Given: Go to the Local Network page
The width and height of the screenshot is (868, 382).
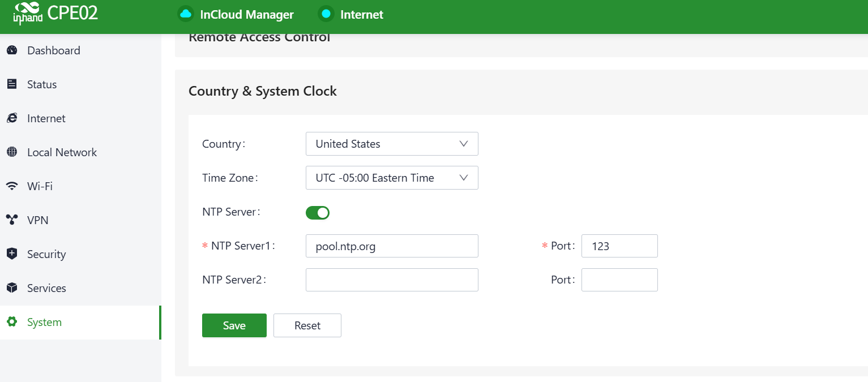Looking at the screenshot, I should [x=62, y=152].
